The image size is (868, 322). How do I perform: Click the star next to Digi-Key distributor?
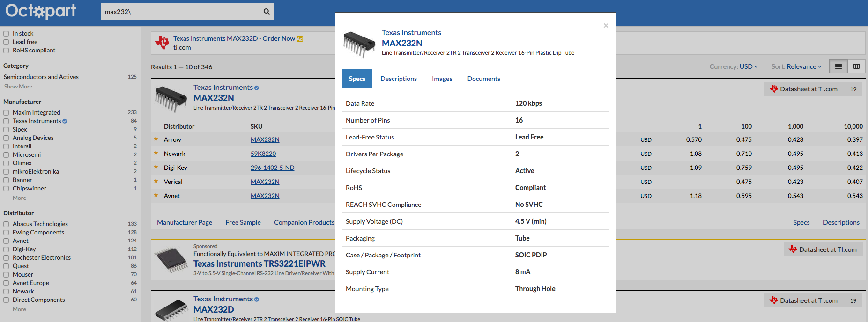[x=156, y=167]
